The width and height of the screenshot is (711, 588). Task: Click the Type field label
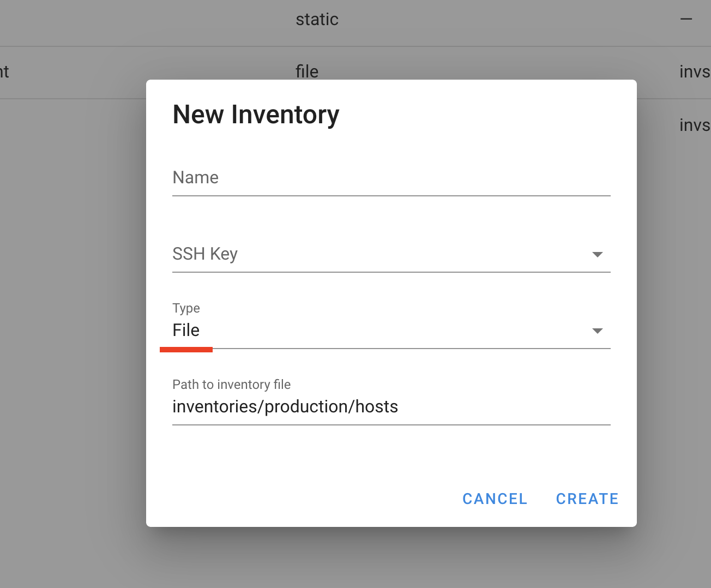point(186,308)
